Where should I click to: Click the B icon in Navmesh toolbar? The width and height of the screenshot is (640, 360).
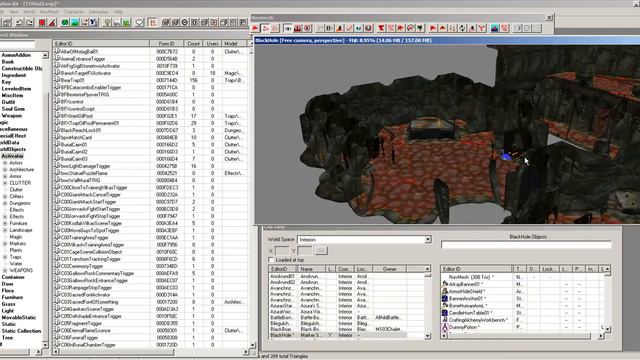tap(329, 28)
